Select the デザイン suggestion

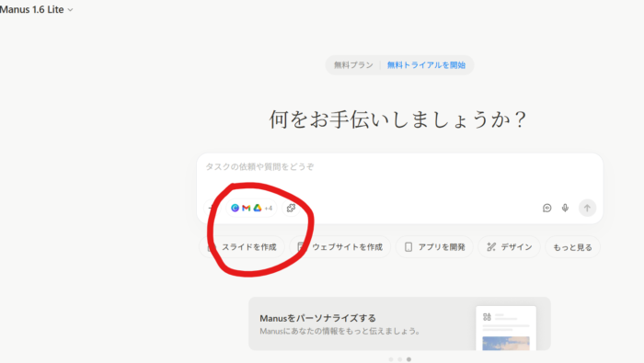pyautogui.click(x=510, y=247)
